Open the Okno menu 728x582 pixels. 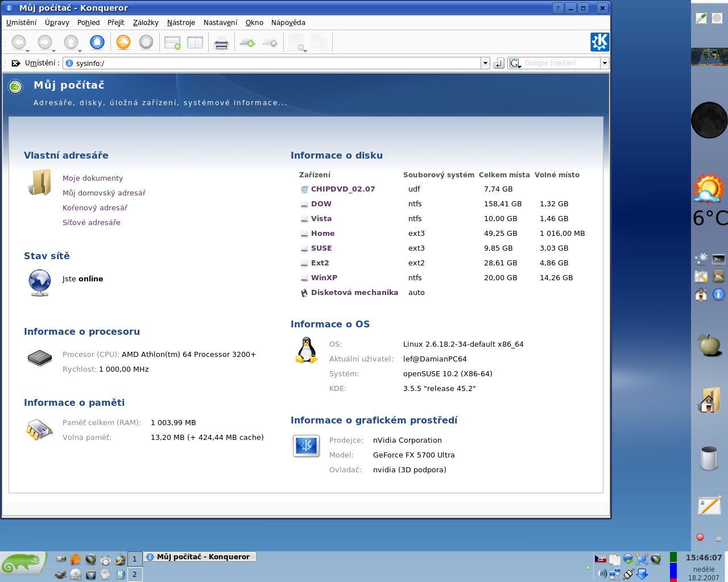coord(254,23)
